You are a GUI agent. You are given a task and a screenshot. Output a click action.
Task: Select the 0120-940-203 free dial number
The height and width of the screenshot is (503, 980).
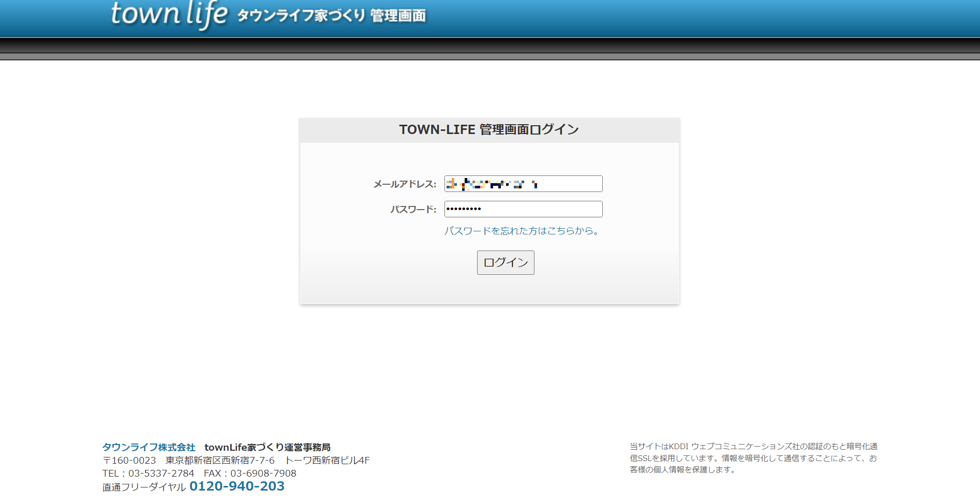(237, 486)
